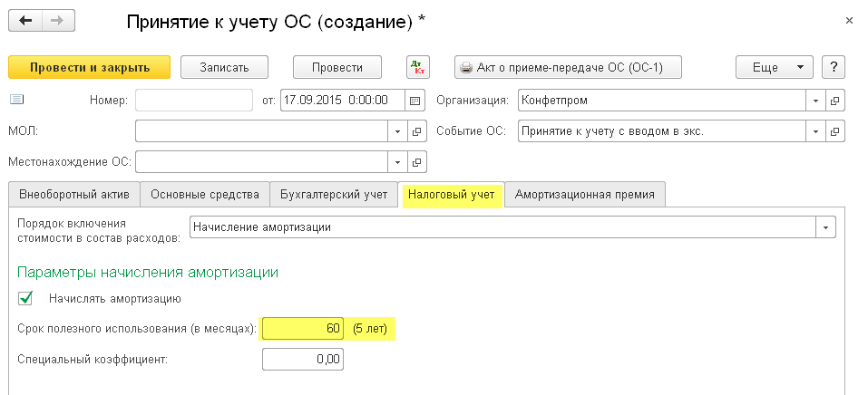Screen dimensions: 868x395
Task: Open the calendar date picker icon
Action: (x=414, y=100)
